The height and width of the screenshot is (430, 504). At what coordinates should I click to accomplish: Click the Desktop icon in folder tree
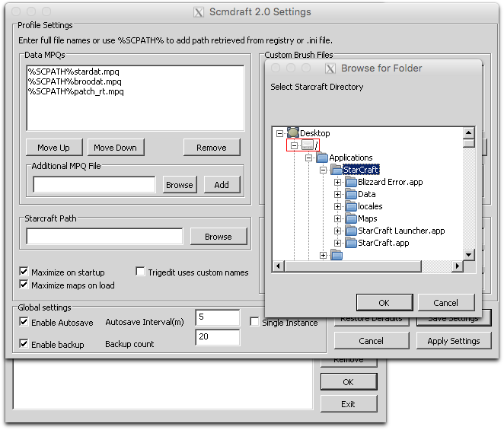(293, 133)
